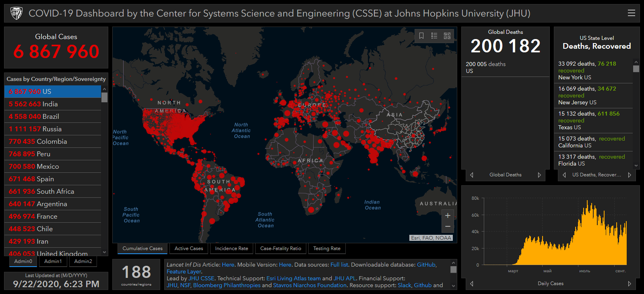The width and height of the screenshot is (644, 294).
Task: Go to next US Deaths, Recovered panel arrow
Action: coord(630,175)
